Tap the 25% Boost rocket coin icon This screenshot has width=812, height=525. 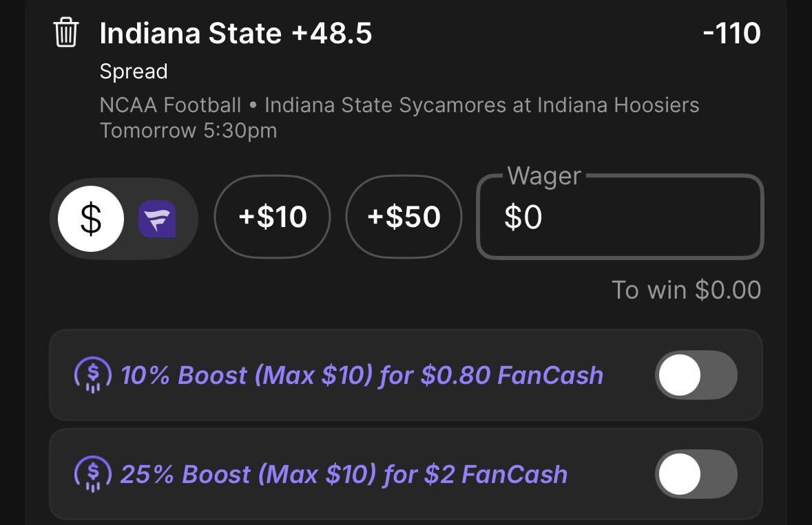click(x=93, y=474)
